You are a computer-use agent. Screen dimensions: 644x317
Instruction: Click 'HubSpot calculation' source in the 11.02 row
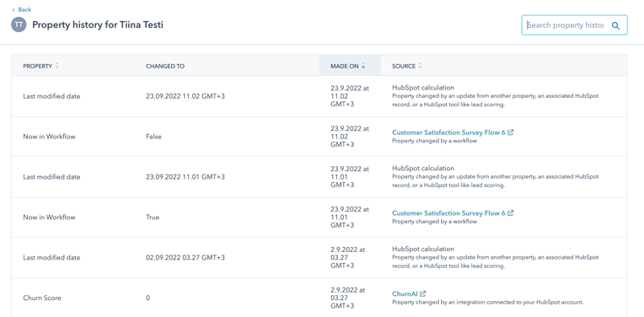click(x=423, y=88)
